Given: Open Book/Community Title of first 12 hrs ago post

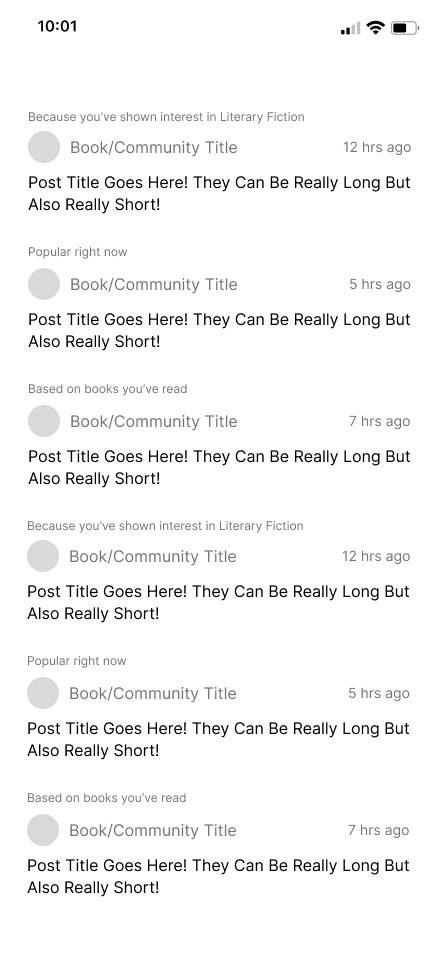Looking at the screenshot, I should point(154,148).
